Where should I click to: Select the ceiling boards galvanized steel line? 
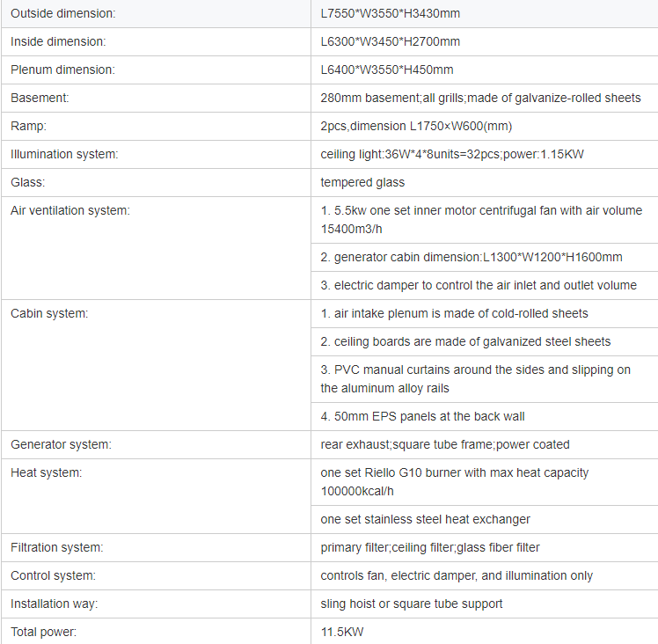pyautogui.click(x=465, y=341)
